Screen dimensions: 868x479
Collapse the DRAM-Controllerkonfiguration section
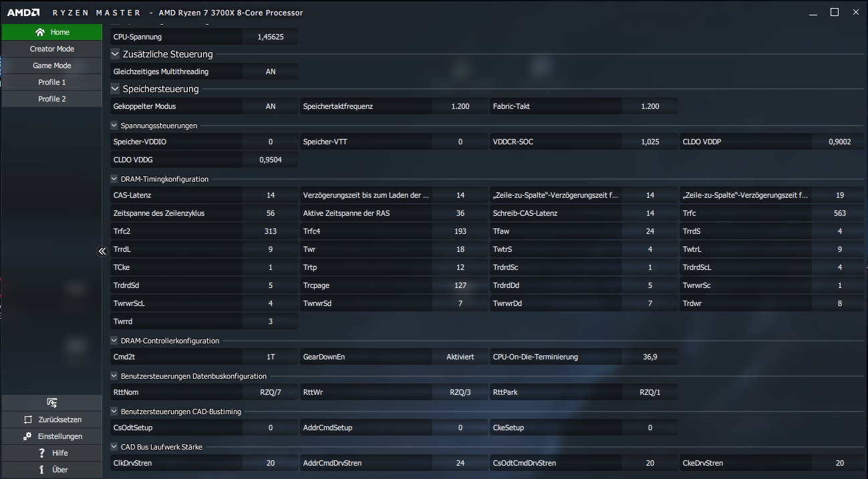pos(114,341)
